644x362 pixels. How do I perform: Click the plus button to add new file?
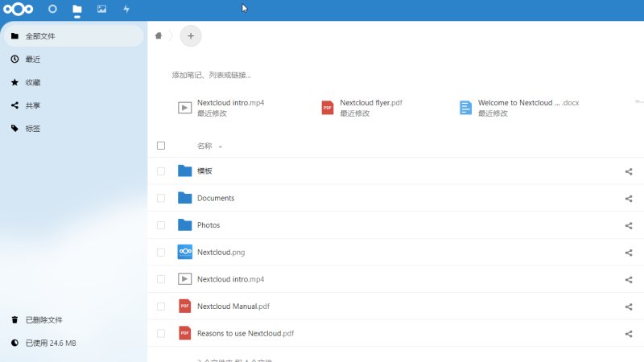[x=191, y=35]
